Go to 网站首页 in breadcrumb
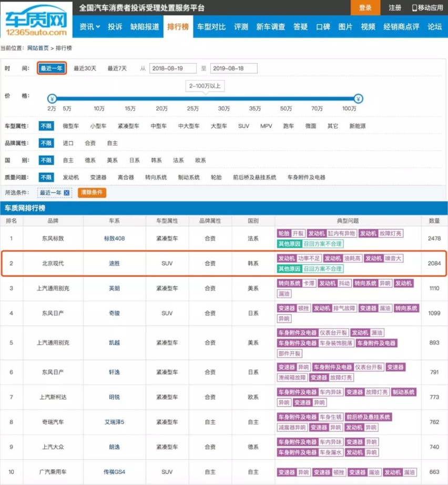Viewport: 448px width, 485px height. click(38, 48)
